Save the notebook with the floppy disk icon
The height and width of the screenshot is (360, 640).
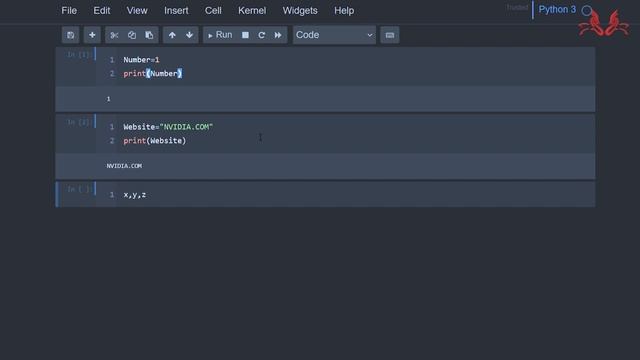click(71, 35)
